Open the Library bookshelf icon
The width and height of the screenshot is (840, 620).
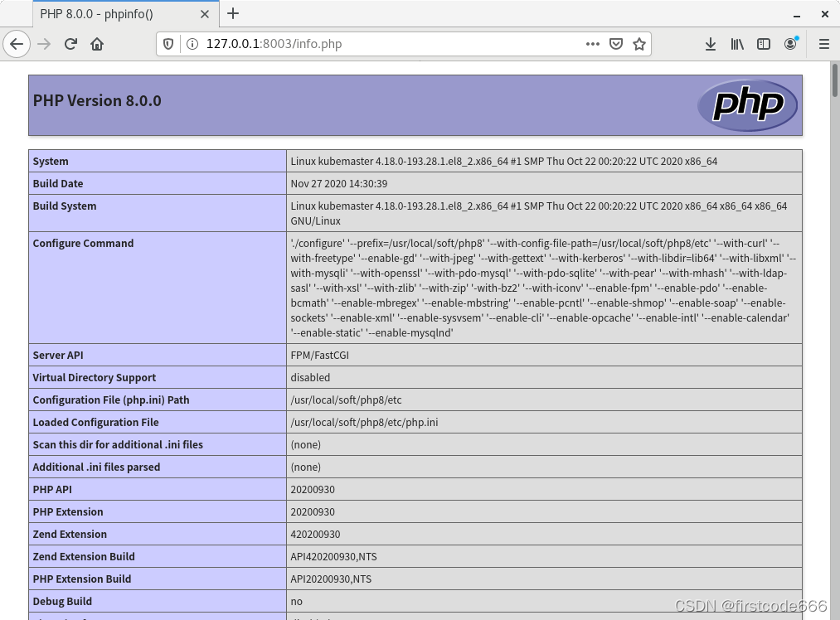[x=737, y=44]
